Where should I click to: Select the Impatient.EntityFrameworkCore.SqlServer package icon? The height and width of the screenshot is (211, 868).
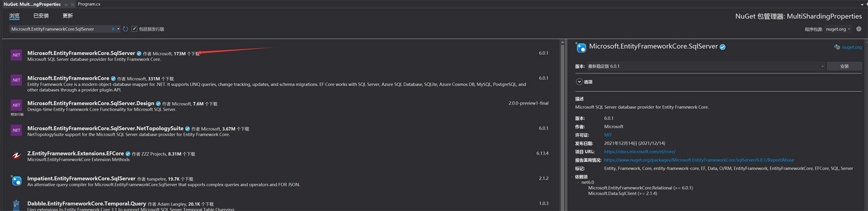pos(16,180)
